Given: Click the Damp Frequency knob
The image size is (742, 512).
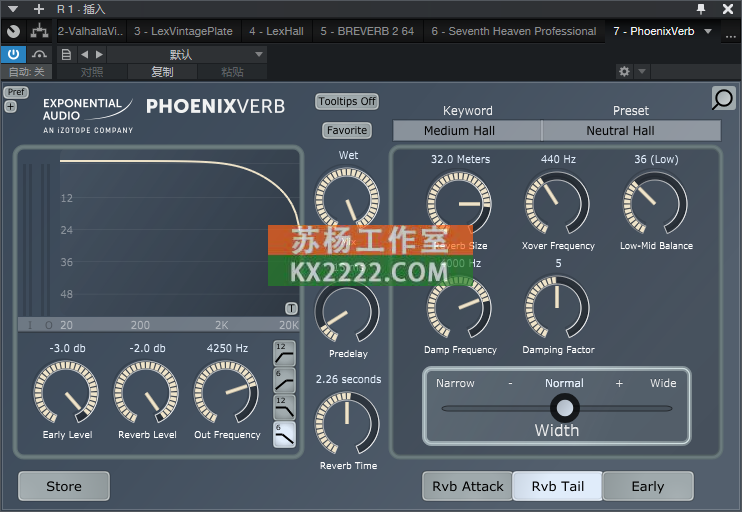Looking at the screenshot, I should (x=459, y=308).
